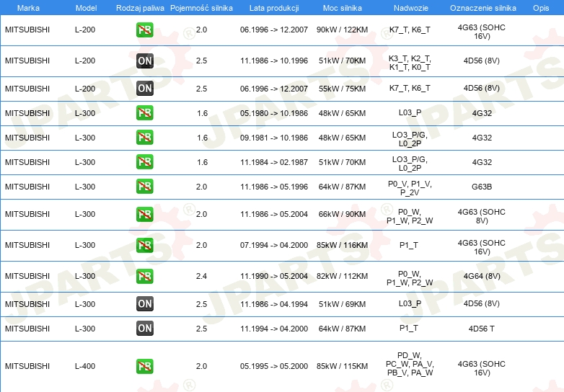Click the Rodzaj paliwa column header

pos(140,8)
